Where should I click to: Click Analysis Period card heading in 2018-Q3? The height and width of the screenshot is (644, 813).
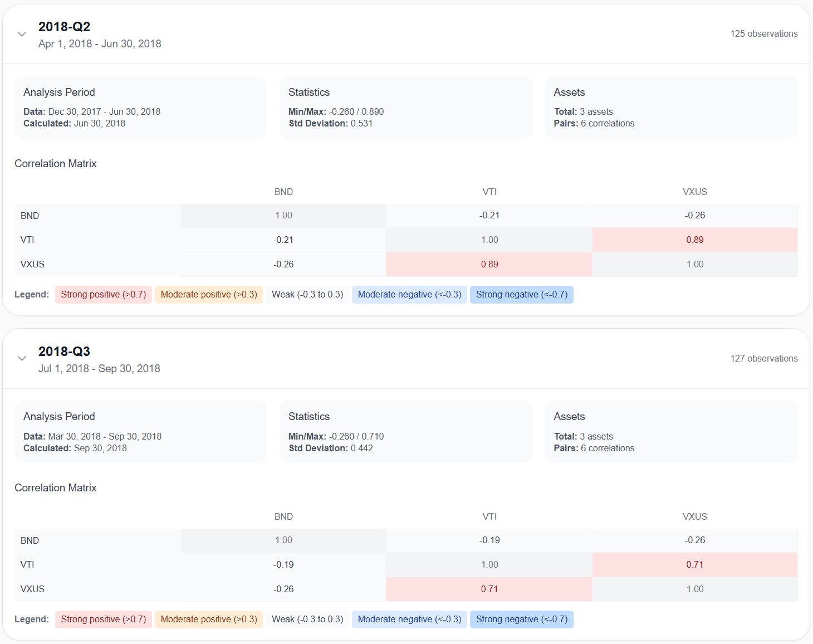[59, 417]
